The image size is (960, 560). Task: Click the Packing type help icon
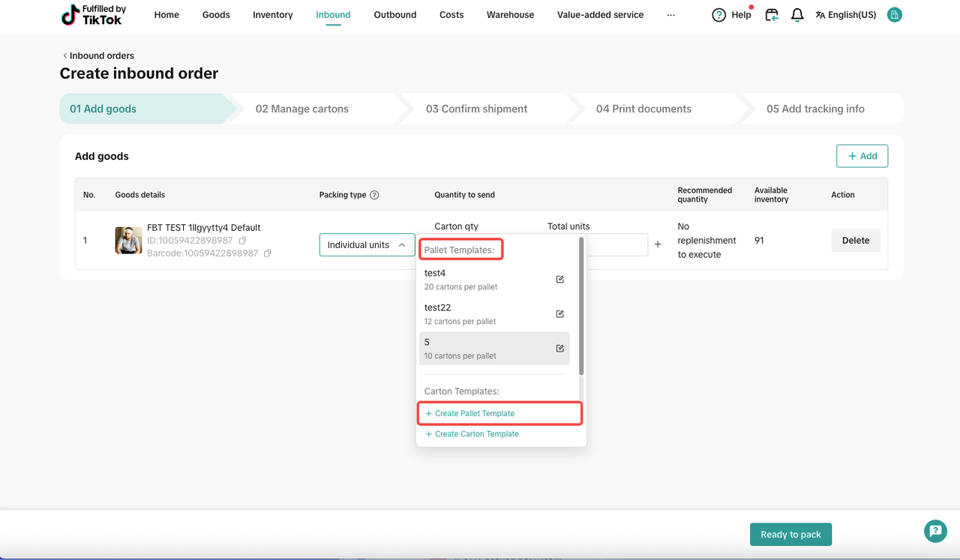pos(374,195)
